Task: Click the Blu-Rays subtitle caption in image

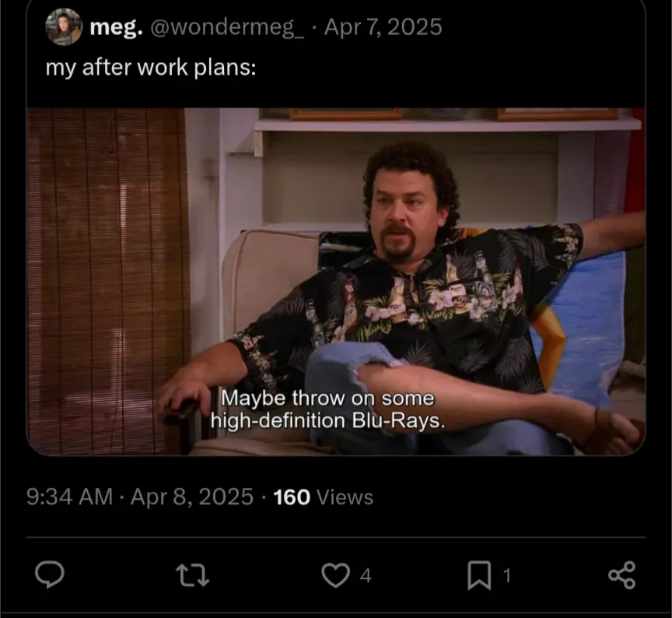Action: tap(328, 409)
